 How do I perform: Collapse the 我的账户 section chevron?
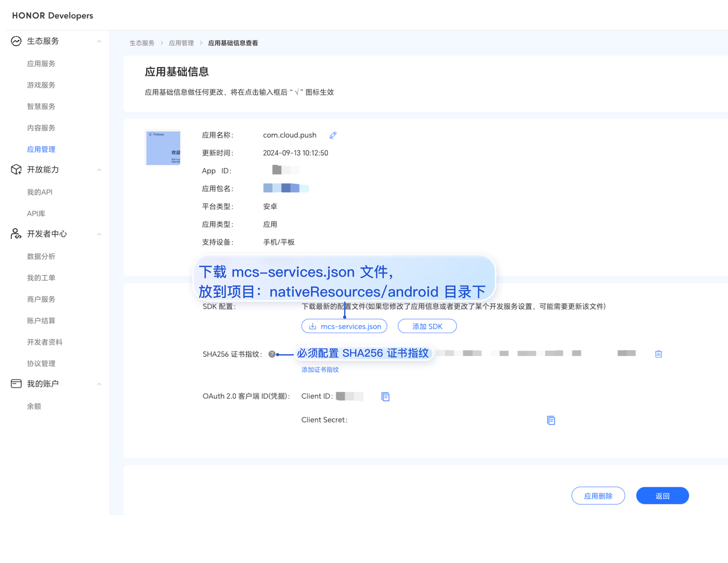point(99,384)
